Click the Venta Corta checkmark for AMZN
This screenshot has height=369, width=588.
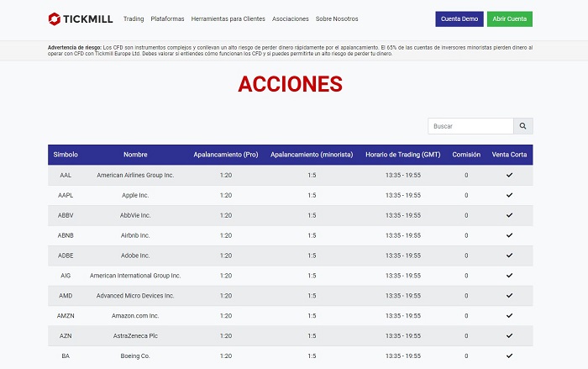pyautogui.click(x=509, y=316)
